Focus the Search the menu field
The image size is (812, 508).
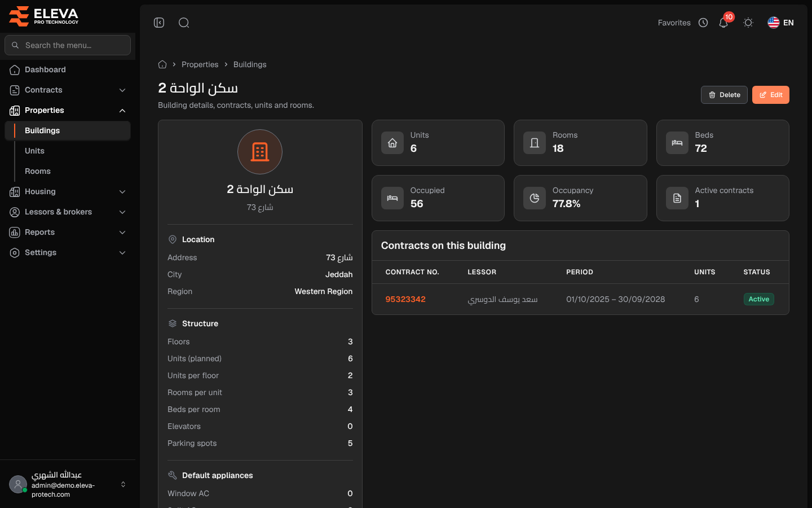[x=68, y=45]
